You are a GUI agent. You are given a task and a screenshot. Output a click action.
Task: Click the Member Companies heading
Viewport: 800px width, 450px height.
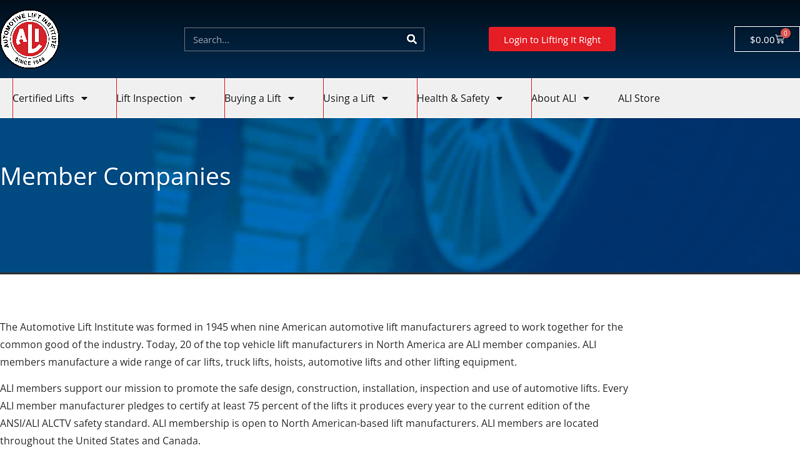[x=115, y=177]
